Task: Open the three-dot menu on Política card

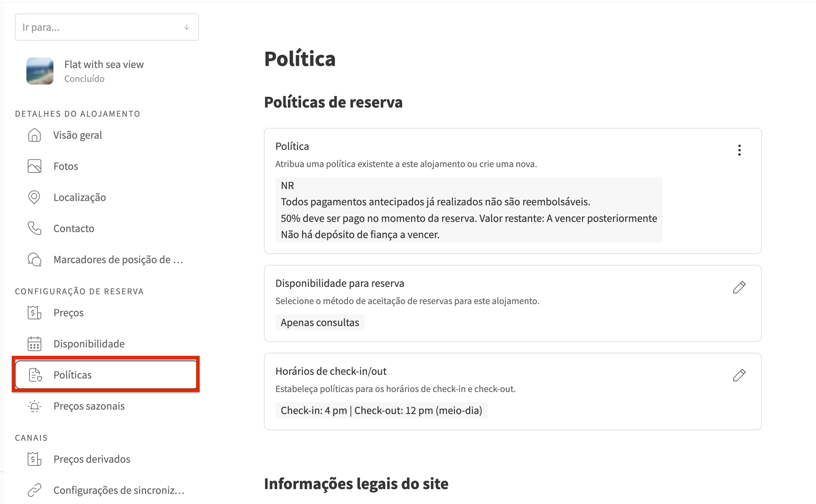Action: 739,150
